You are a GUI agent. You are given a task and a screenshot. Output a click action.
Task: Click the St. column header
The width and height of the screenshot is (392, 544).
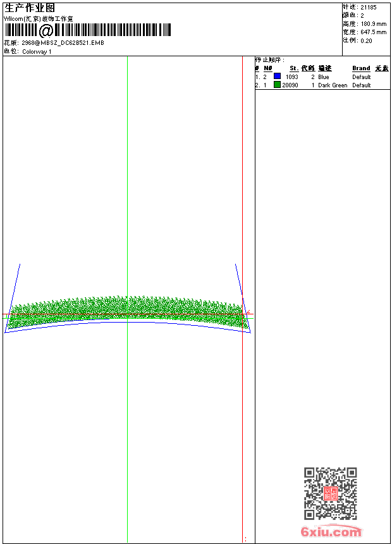[294, 68]
